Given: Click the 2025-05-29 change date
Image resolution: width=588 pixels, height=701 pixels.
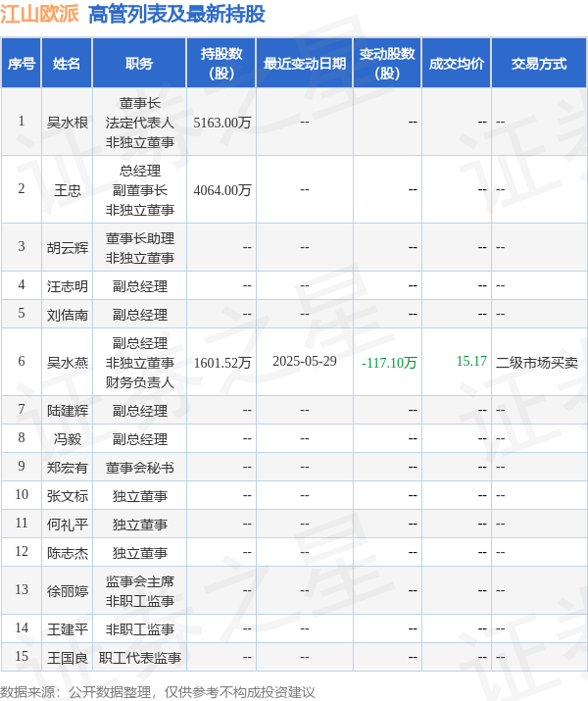Looking at the screenshot, I should pyautogui.click(x=305, y=361).
